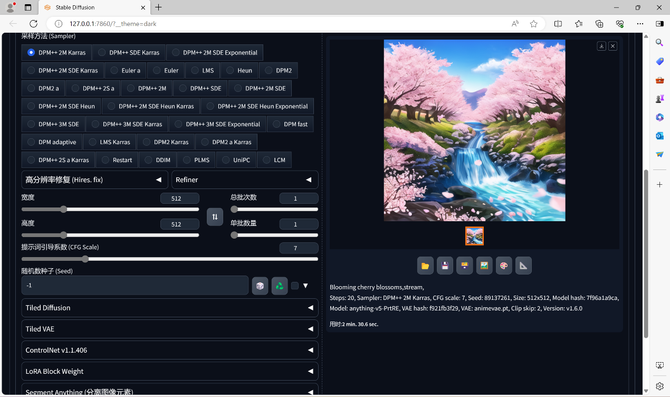Image resolution: width=670 pixels, height=397 pixels.
Task: Select the DPM adaptive sampler
Action: click(x=52, y=142)
